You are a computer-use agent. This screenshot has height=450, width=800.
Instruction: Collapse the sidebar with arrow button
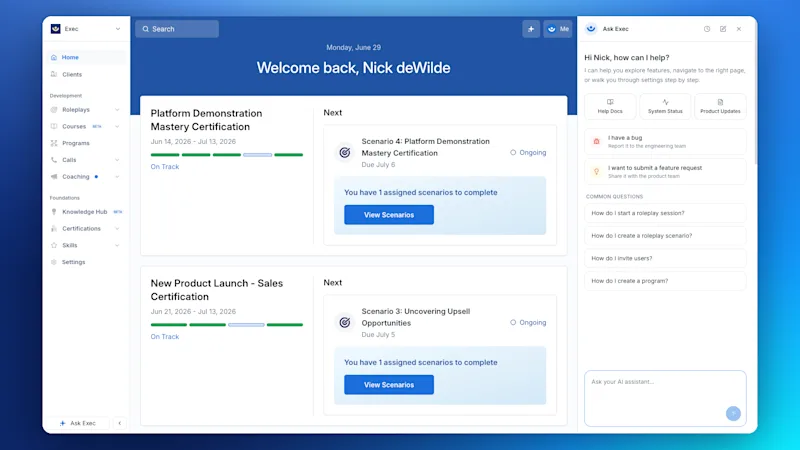point(120,423)
